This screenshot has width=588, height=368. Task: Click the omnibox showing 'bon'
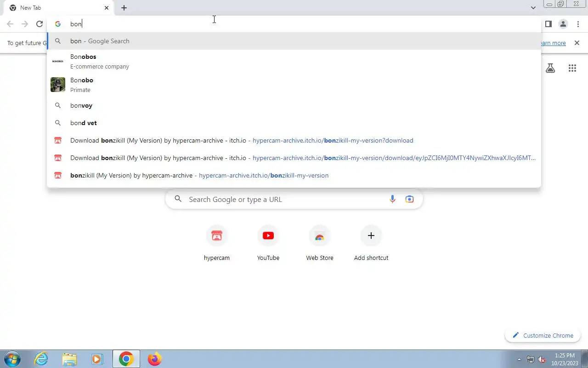[294, 24]
